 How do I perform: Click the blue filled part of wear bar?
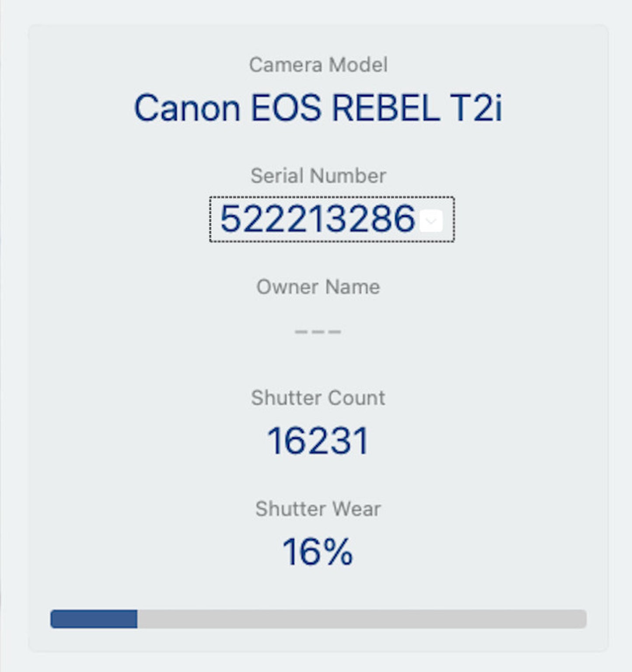click(x=94, y=619)
